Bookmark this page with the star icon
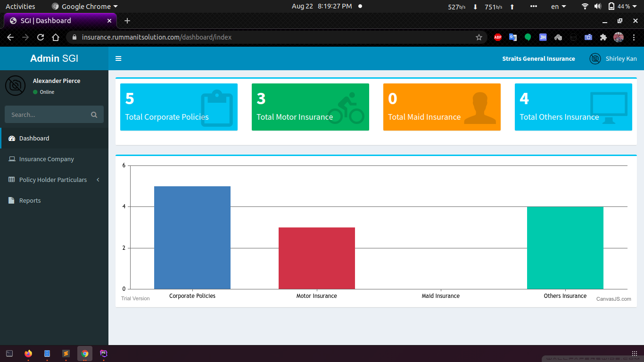644x362 pixels. click(x=479, y=37)
